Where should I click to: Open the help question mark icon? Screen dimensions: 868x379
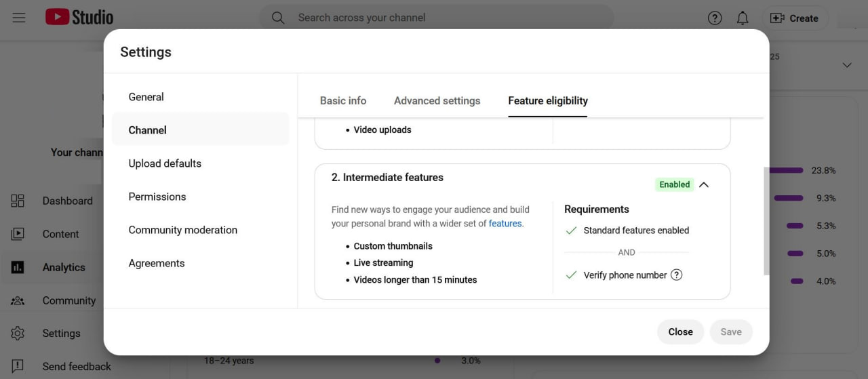pyautogui.click(x=715, y=18)
